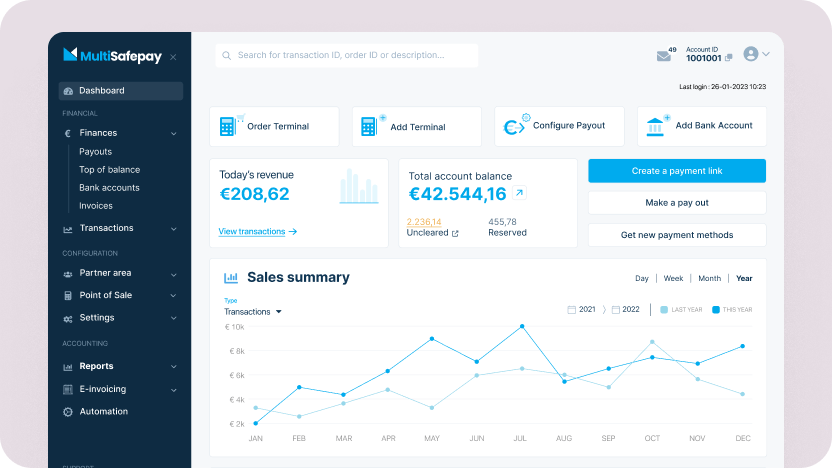Viewport: 832px width, 468px height.
Task: Click the July peak data point
Action: click(521, 326)
